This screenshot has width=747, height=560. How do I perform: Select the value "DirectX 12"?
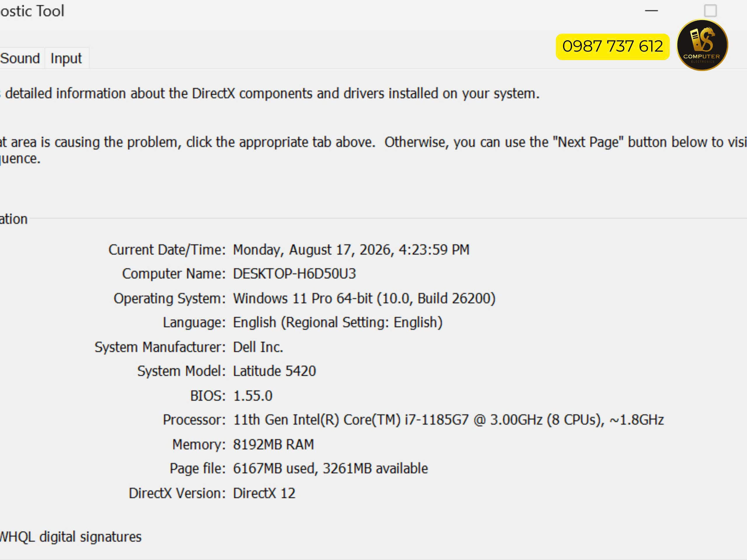(264, 494)
